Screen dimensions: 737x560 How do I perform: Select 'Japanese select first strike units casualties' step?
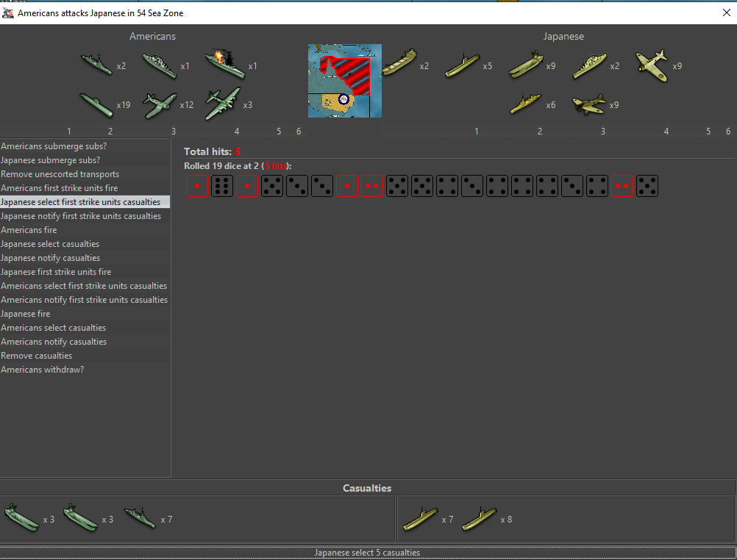pos(80,202)
